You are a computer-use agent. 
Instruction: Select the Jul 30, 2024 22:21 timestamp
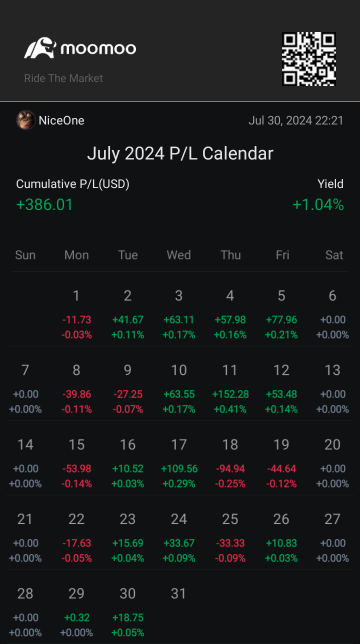[296, 121]
